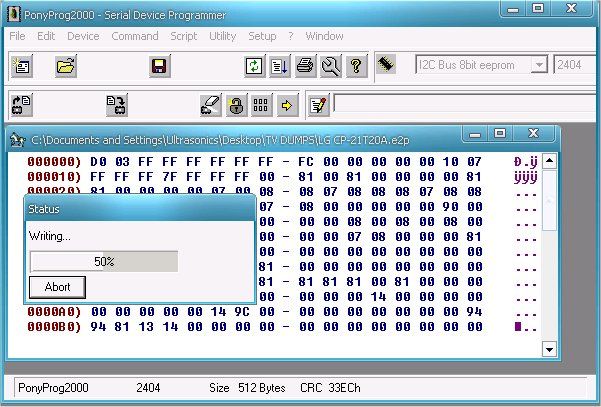Expand the I2C Bus 8bit eeprom dropdown
This screenshot has width=601, height=407.
click(x=539, y=64)
